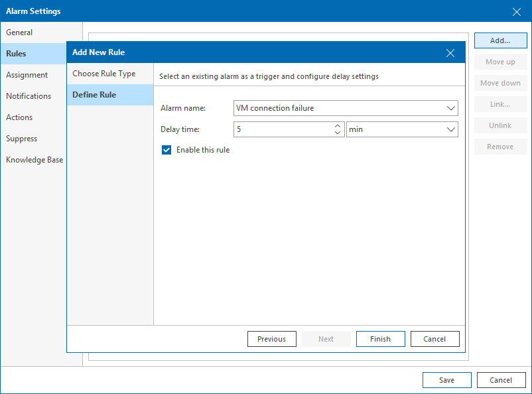Select the Rules section in sidebar
This screenshot has height=394, width=532.
tap(34, 54)
